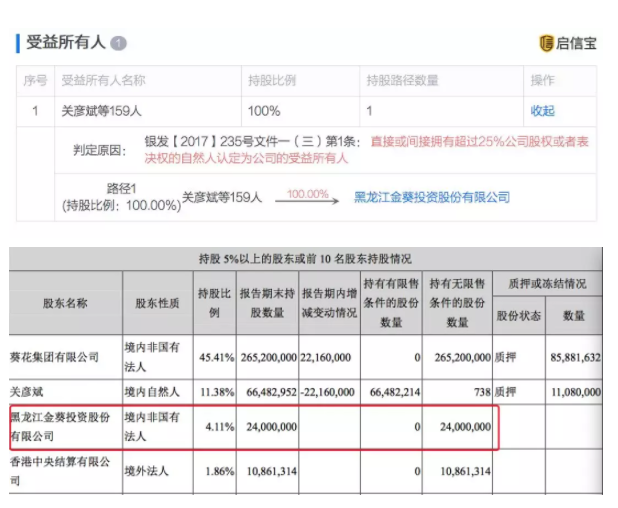Click the 操作 column header
The width and height of the screenshot is (618, 508).
tap(542, 80)
